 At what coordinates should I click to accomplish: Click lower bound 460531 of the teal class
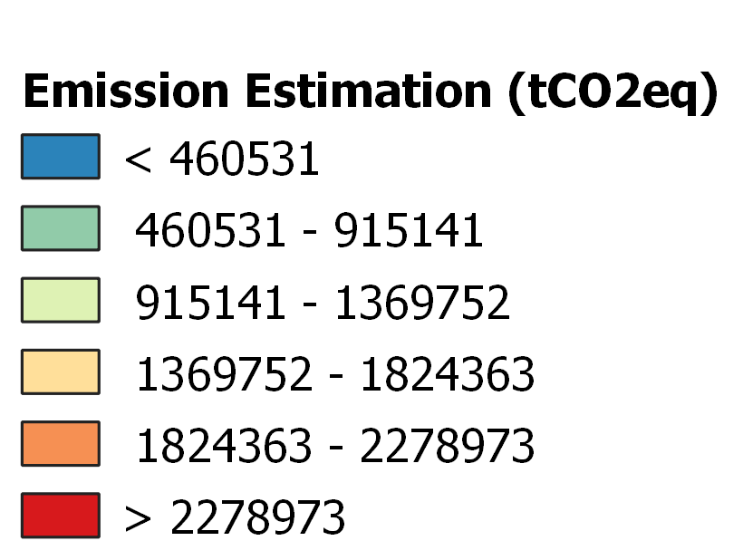(x=210, y=232)
